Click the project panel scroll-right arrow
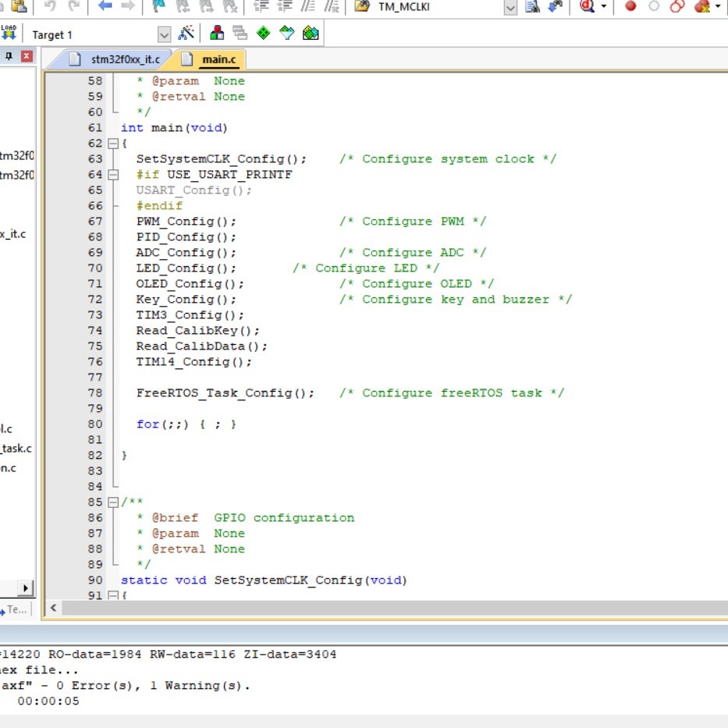 pyautogui.click(x=26, y=588)
